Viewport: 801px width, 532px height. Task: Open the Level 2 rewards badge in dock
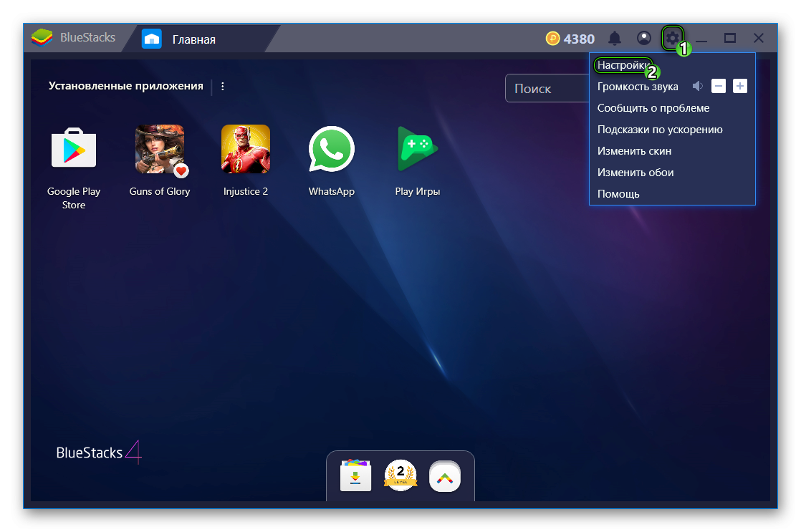click(x=400, y=475)
